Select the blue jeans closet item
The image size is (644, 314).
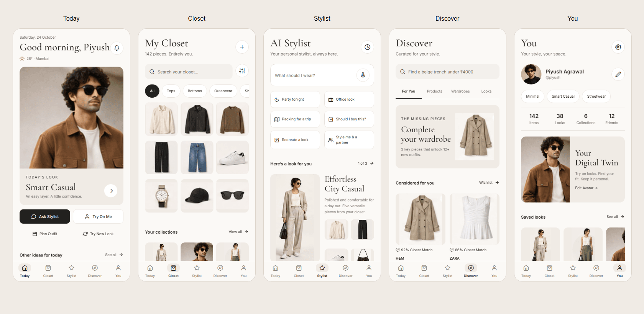coord(197,157)
